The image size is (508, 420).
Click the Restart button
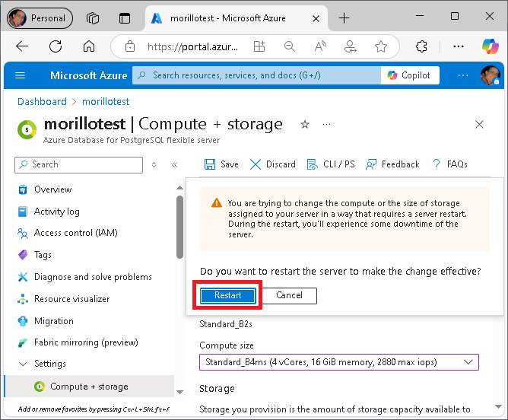coord(227,295)
